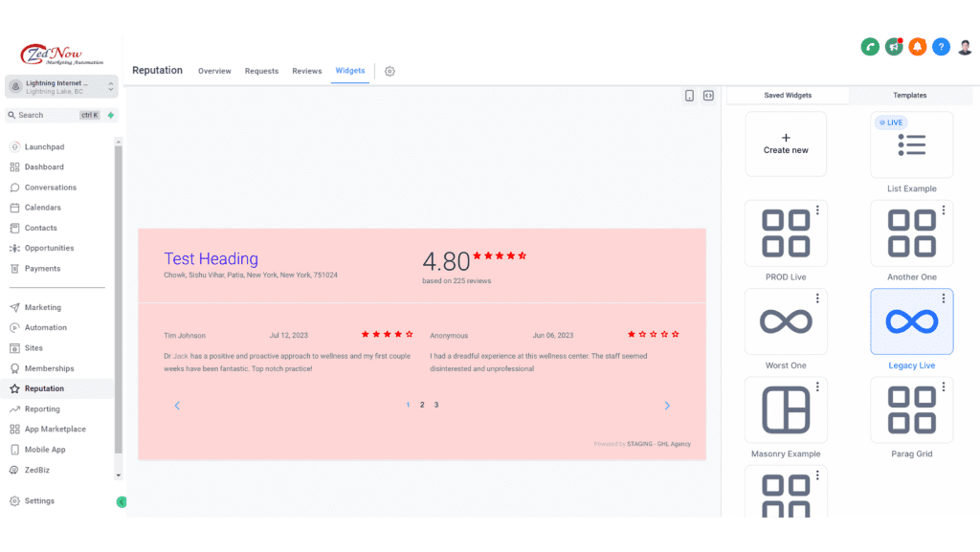This screenshot has height=552, width=980.
Task: Click Create new widget card
Action: coord(786,144)
